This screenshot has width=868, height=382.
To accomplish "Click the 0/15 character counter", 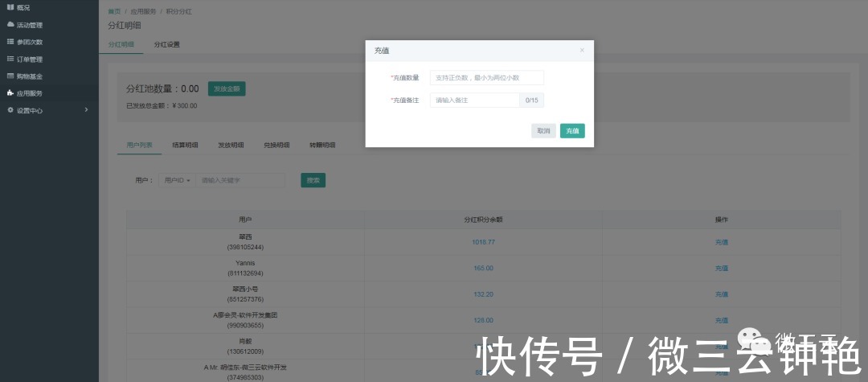I will point(531,101).
